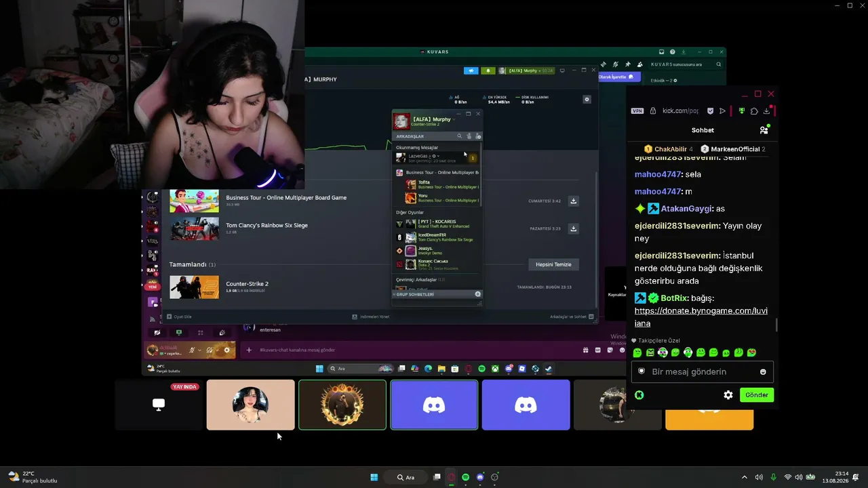This screenshot has height=488, width=868.
Task: Click the Business Tour game thumbnail
Action: point(194,201)
